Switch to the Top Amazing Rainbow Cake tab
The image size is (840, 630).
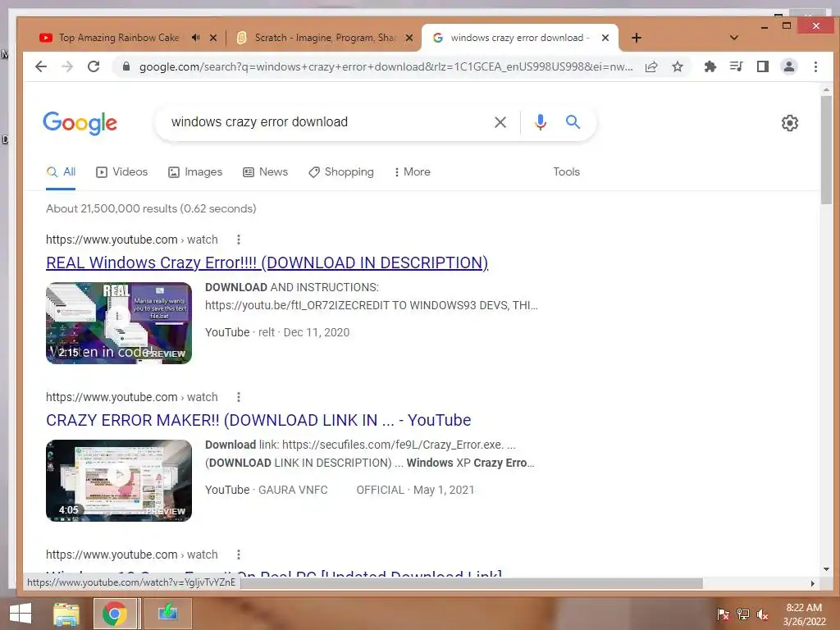(x=119, y=38)
